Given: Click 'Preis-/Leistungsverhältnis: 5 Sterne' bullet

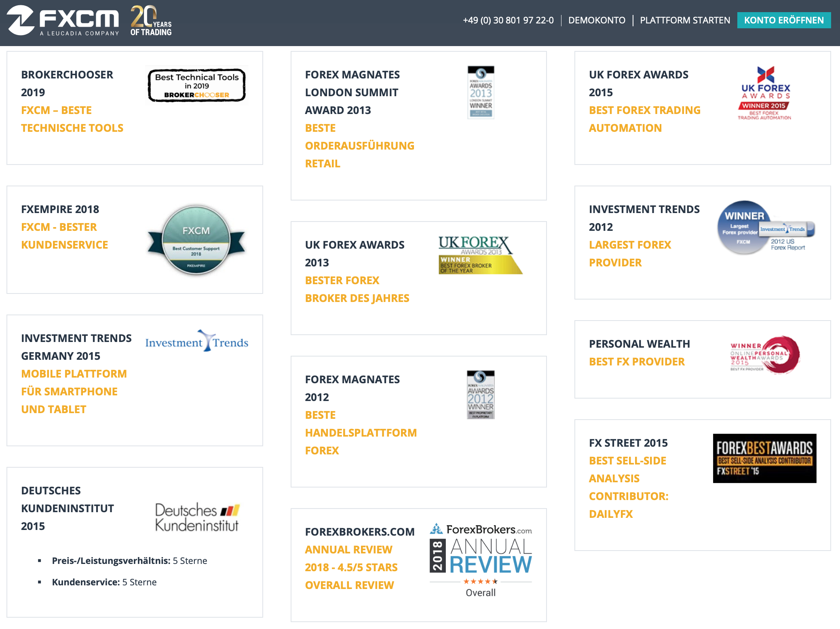Looking at the screenshot, I should click(129, 561).
